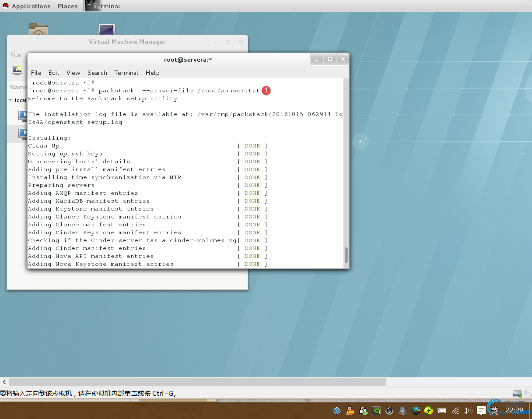This screenshot has width=532, height=419.
Task: Open the File menu in the terminal window
Action: pos(36,73)
